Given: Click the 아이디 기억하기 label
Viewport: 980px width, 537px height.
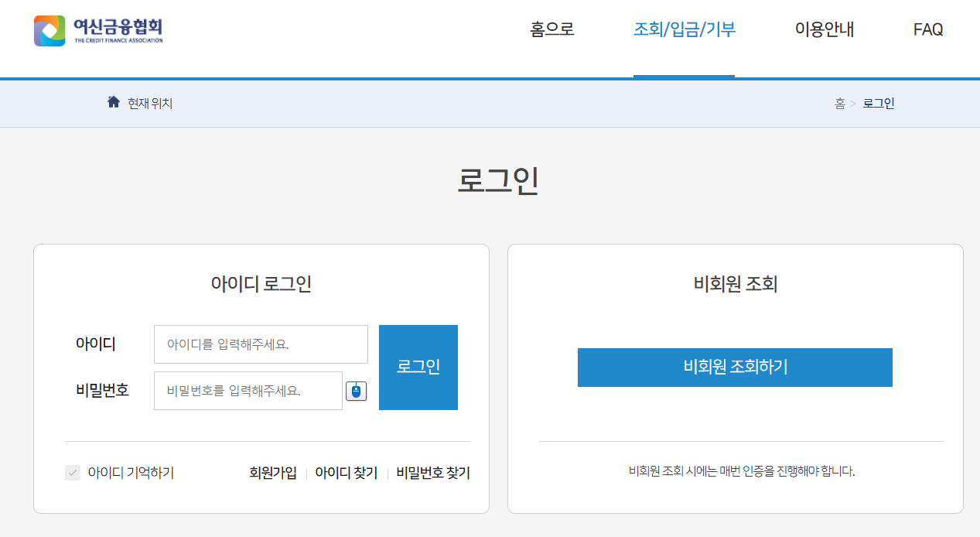Looking at the screenshot, I should (x=131, y=473).
